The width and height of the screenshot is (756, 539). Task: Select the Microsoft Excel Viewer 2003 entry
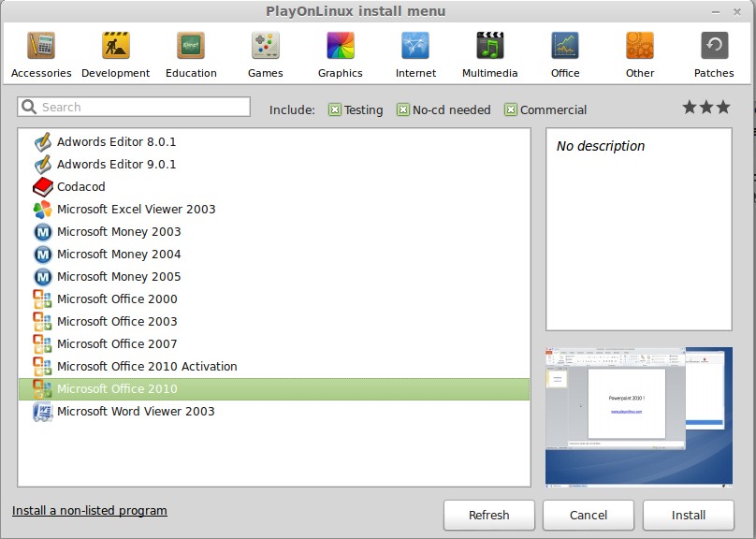(x=274, y=210)
